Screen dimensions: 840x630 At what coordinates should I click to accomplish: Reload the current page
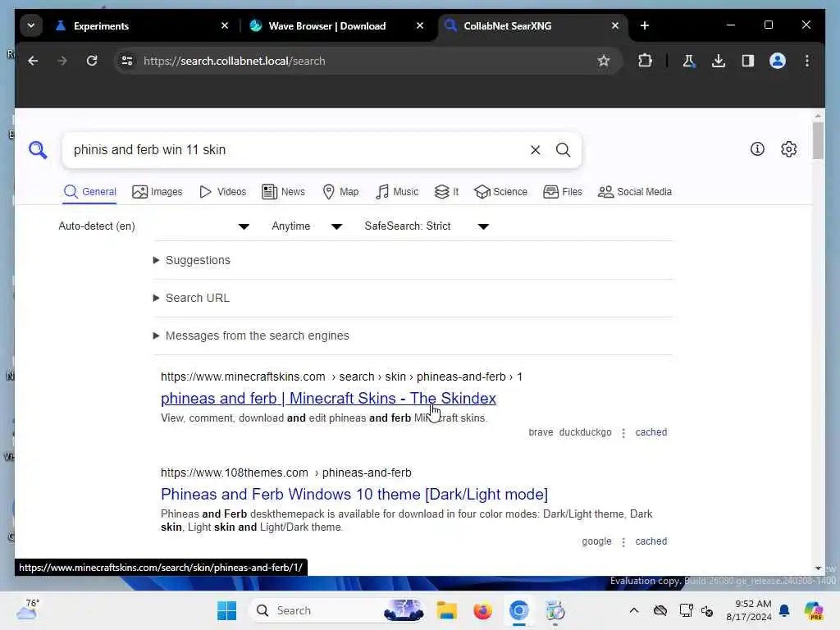click(x=92, y=61)
